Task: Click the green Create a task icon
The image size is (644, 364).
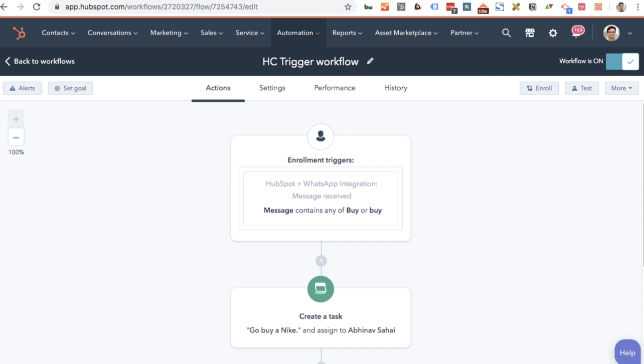Action: [320, 289]
